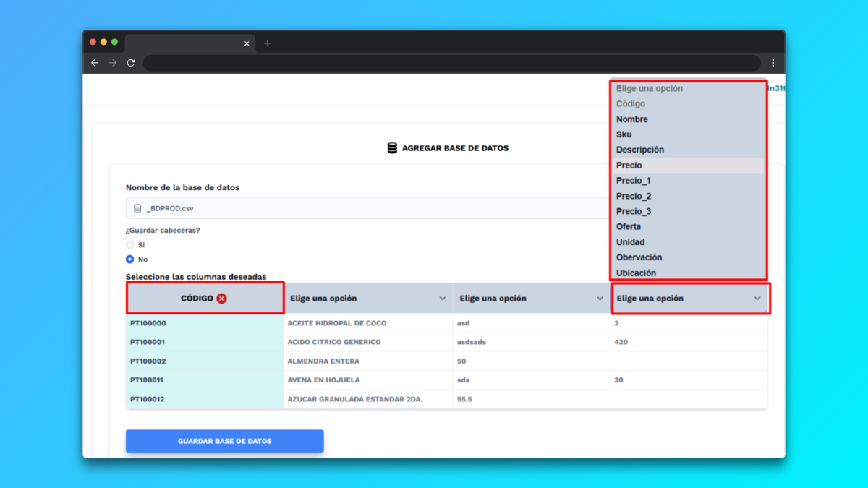868x488 pixels.
Task: Reload the page with refresh icon
Action: pos(131,63)
